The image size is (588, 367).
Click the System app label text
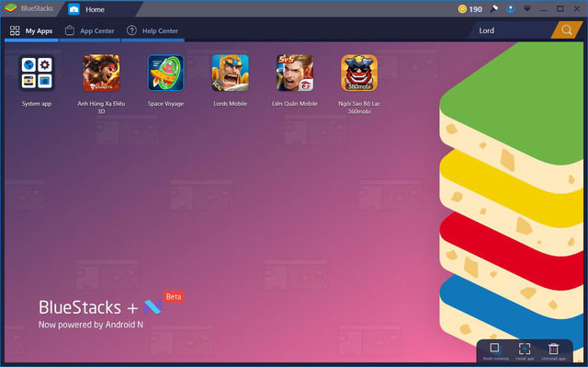(37, 104)
